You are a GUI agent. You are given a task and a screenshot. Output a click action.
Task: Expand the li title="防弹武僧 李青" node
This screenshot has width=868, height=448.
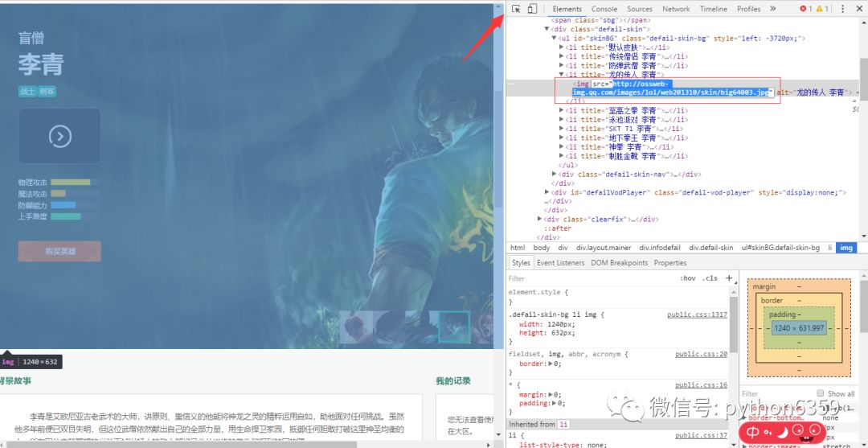pos(561,65)
